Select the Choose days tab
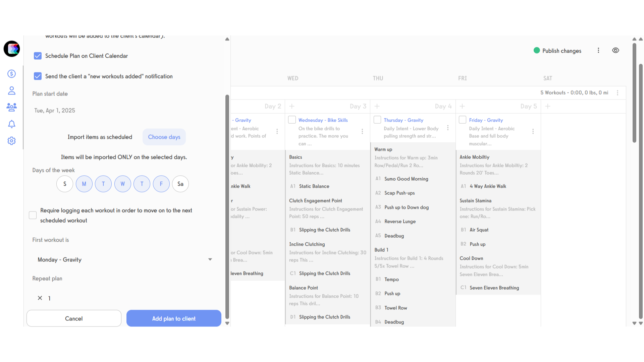The height and width of the screenshot is (362, 644). pyautogui.click(x=164, y=137)
